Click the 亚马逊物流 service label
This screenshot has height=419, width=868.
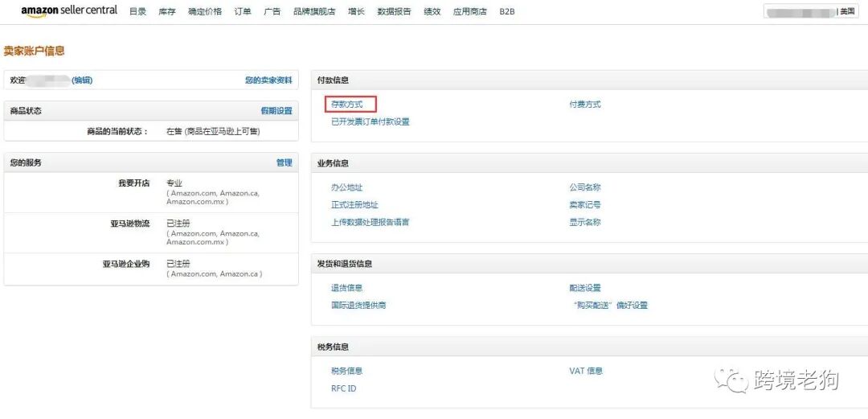[130, 224]
